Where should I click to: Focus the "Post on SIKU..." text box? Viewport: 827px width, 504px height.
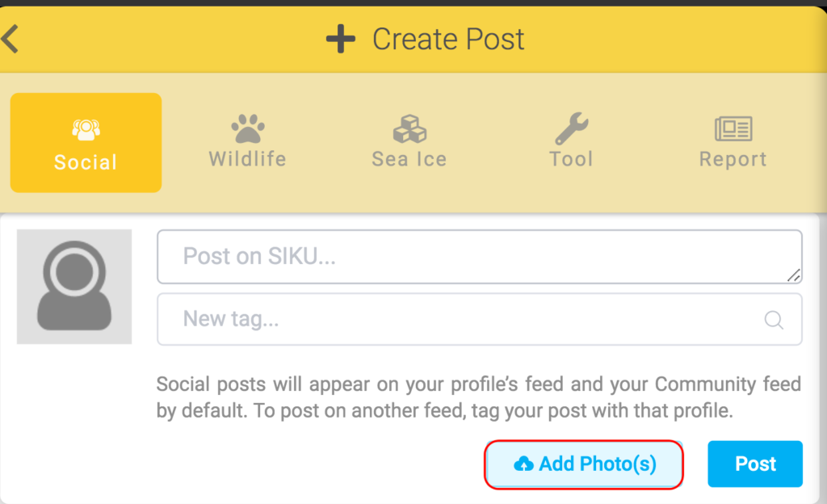pyautogui.click(x=468, y=257)
